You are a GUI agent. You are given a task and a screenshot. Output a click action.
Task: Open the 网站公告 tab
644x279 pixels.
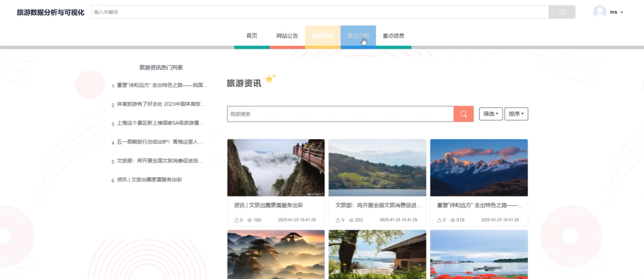287,36
